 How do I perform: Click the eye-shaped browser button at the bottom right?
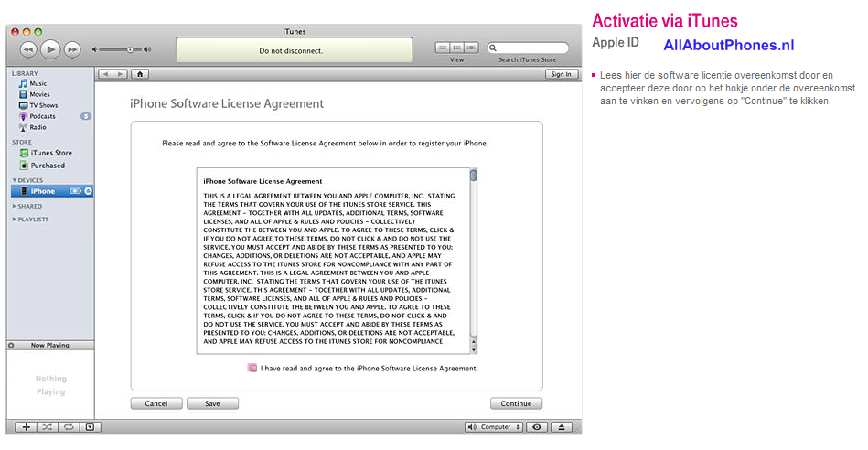pyautogui.click(x=537, y=427)
